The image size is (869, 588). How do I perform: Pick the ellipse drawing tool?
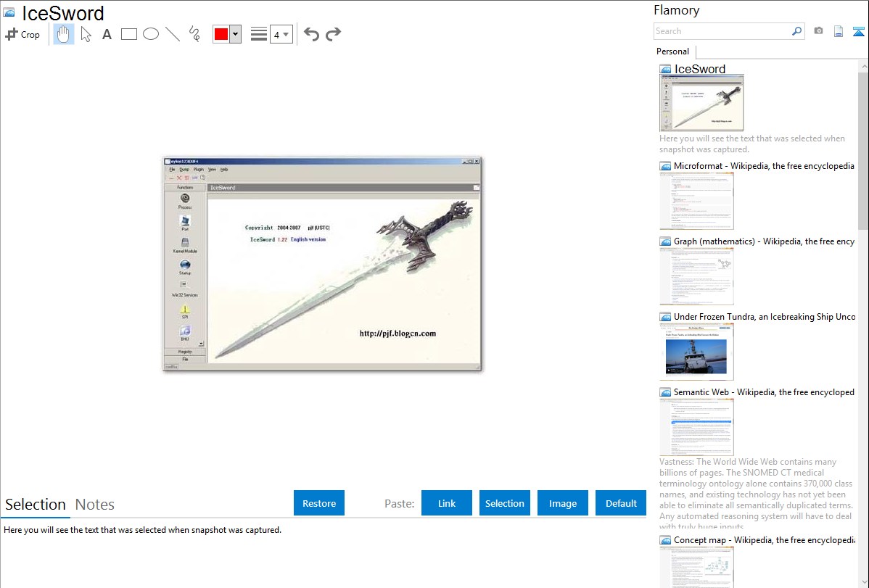click(x=151, y=34)
